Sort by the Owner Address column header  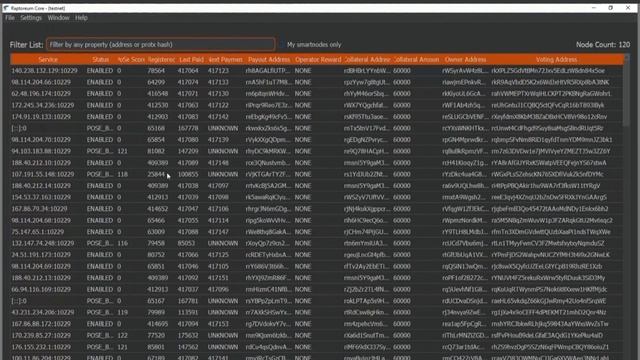pyautogui.click(x=465, y=60)
